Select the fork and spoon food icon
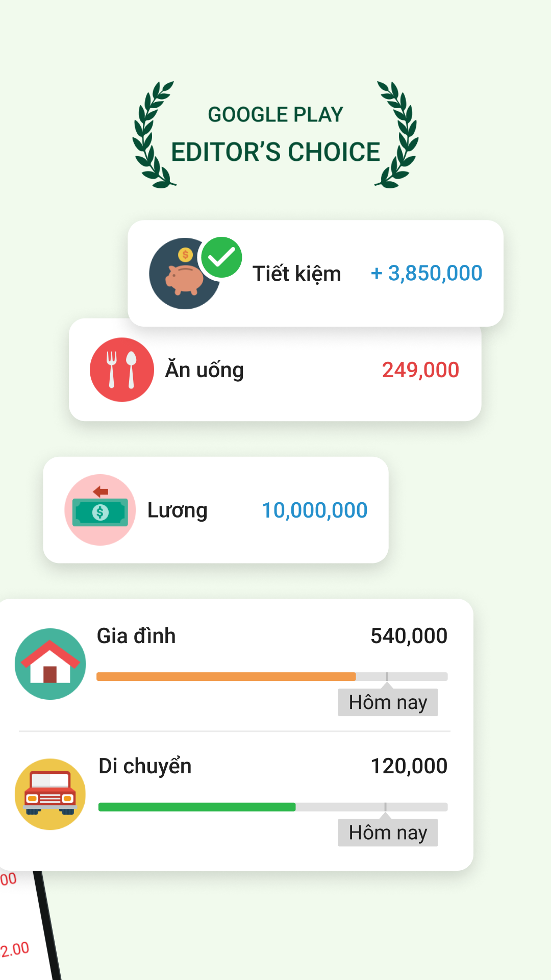 (122, 370)
